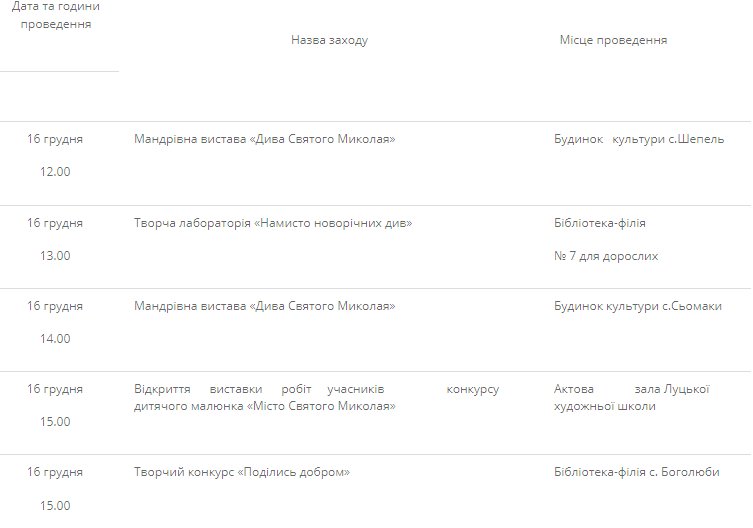Select "Творчий конкурс «Поділись добром»" event
Viewport: 753px width, 528px height.
[x=242, y=472]
